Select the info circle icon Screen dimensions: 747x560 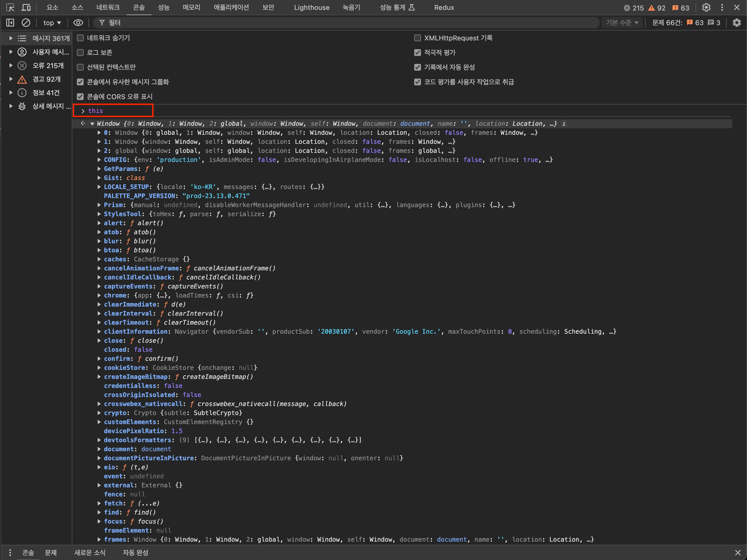pos(22,93)
